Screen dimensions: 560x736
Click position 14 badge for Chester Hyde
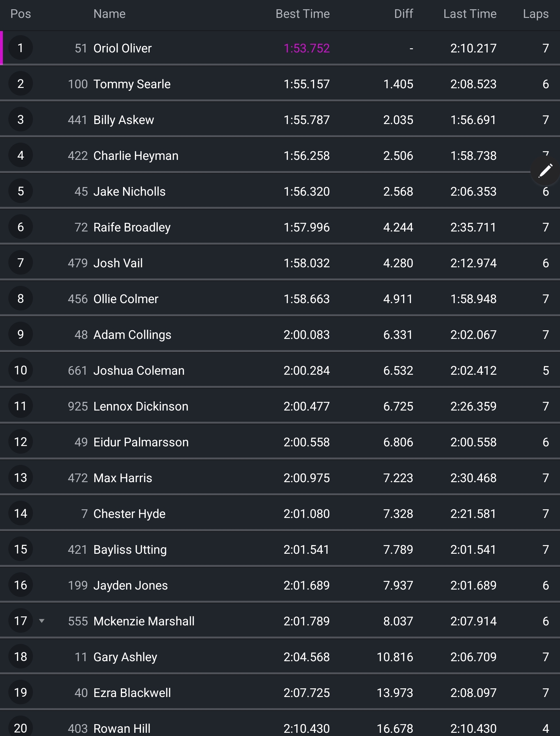point(21,513)
